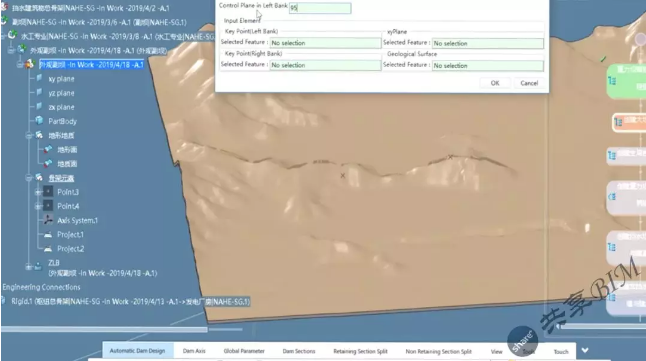Expand the action bar chevron arrow
Image resolution: width=646 pixels, height=361 pixels.
(585, 350)
